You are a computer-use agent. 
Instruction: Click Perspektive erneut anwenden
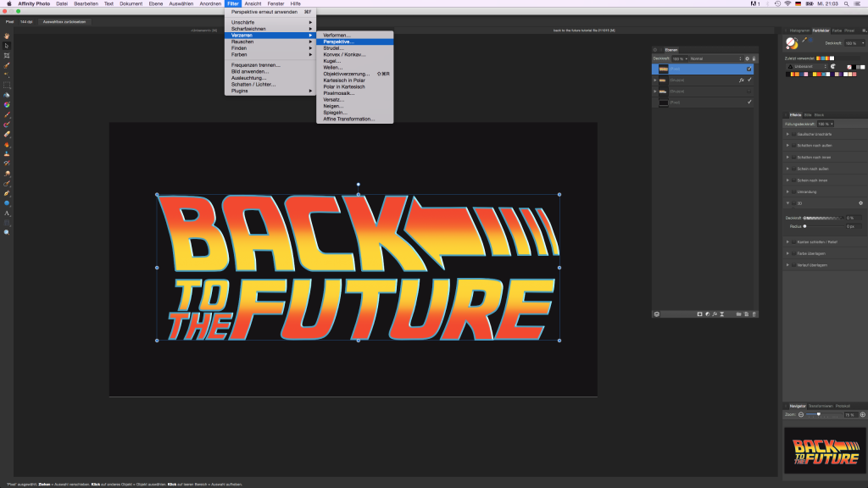[270, 12]
